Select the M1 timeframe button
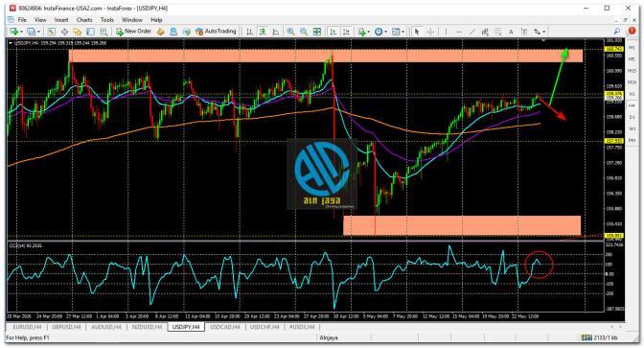 632,48
